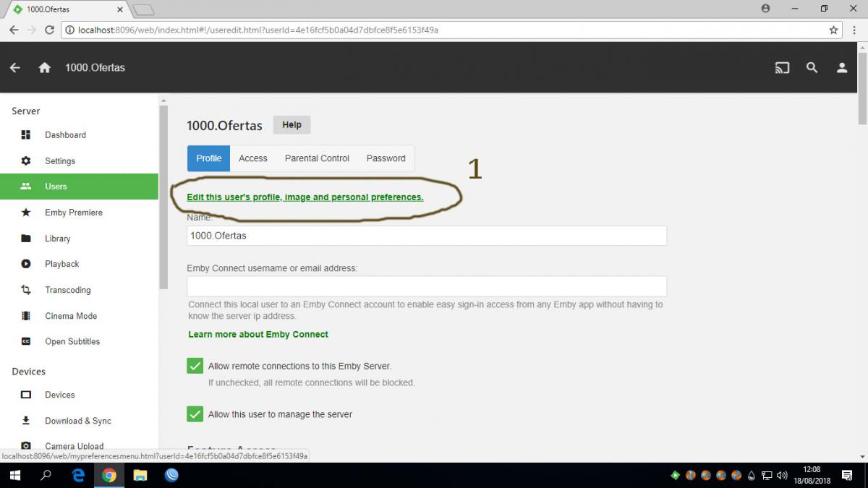Click the sidebar vertical scrollbar
Screen dimensions: 868x488
[x=163, y=197]
